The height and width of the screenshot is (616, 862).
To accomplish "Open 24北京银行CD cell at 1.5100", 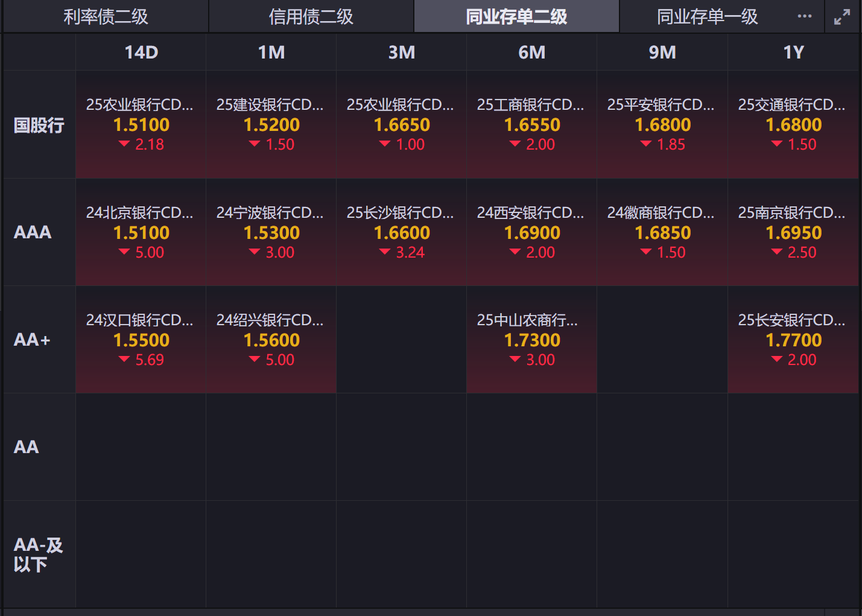I will 141,232.
